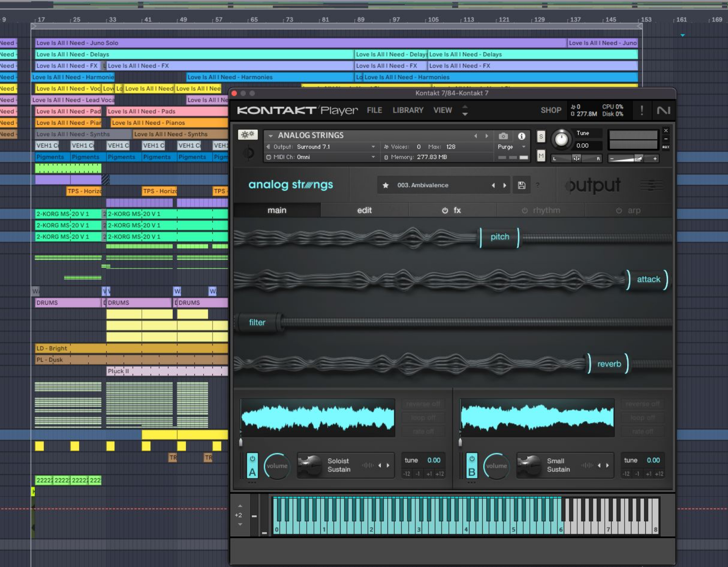Open instrument info via the i icon

tap(522, 136)
